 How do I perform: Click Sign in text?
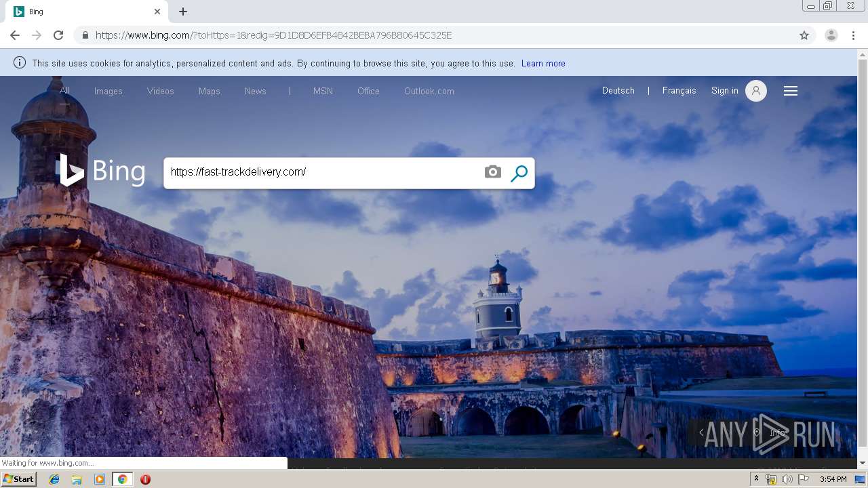pyautogui.click(x=725, y=90)
